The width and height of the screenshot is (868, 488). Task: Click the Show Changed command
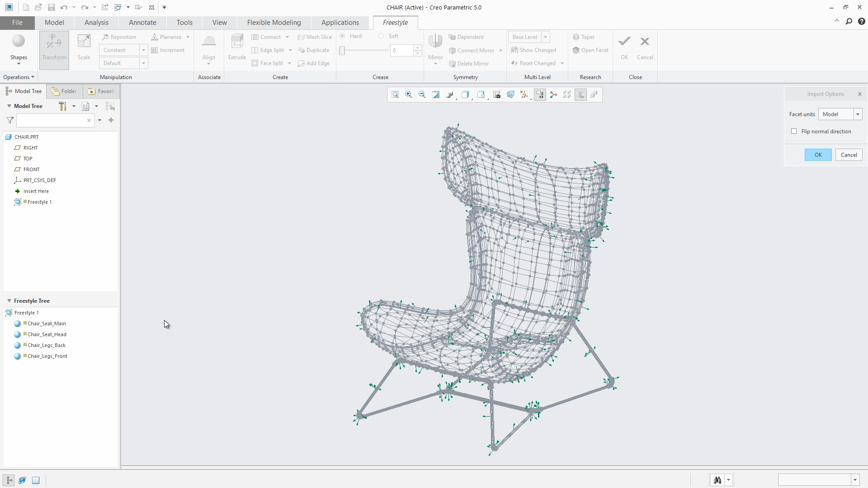point(533,50)
